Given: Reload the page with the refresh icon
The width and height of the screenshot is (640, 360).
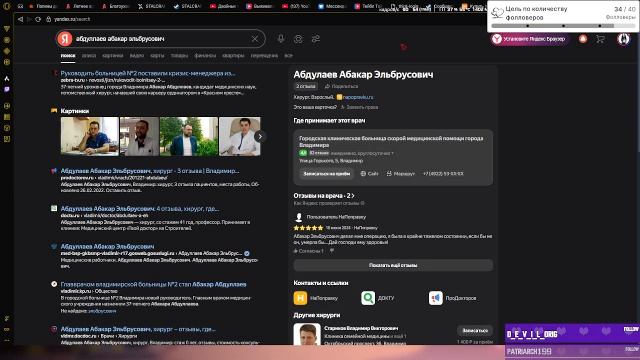Looking at the screenshot, I should (38, 19).
